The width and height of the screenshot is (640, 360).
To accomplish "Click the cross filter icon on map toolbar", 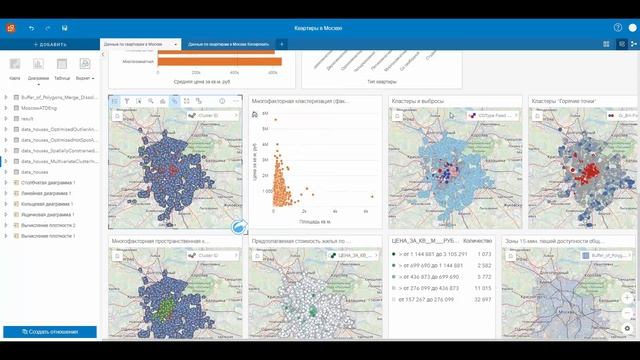I will click(x=199, y=101).
